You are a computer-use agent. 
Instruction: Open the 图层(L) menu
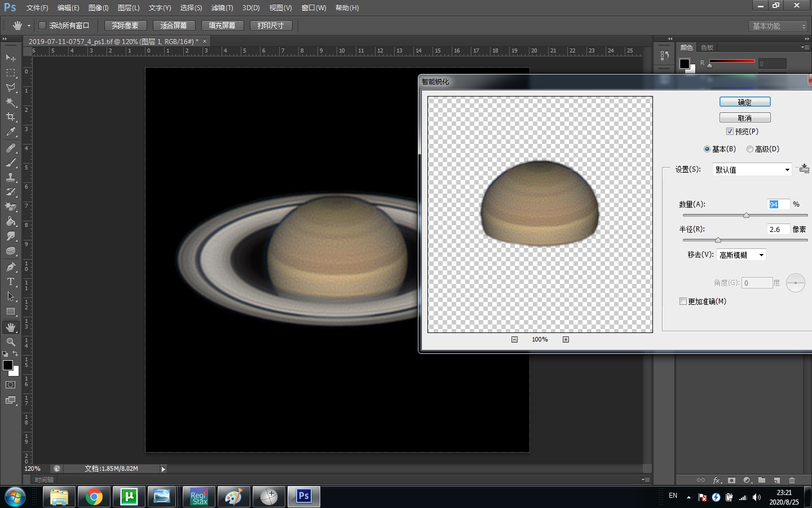tap(129, 8)
